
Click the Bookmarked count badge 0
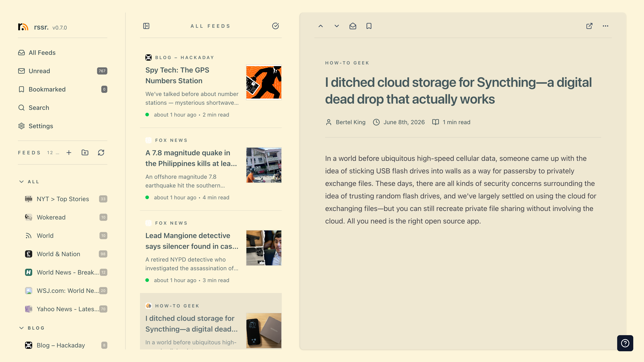click(x=104, y=89)
